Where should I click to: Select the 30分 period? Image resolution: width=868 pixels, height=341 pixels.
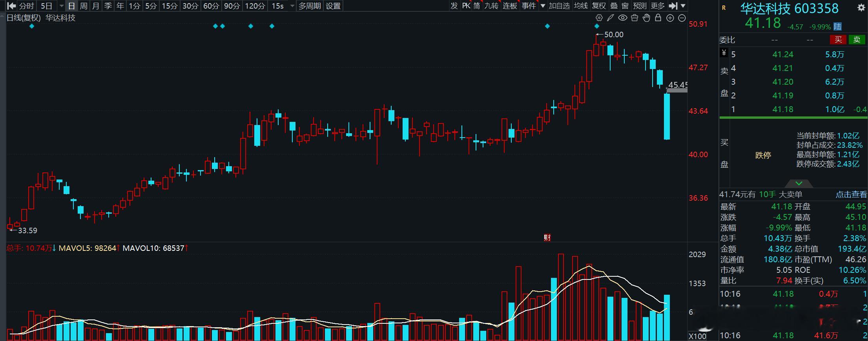(190, 6)
